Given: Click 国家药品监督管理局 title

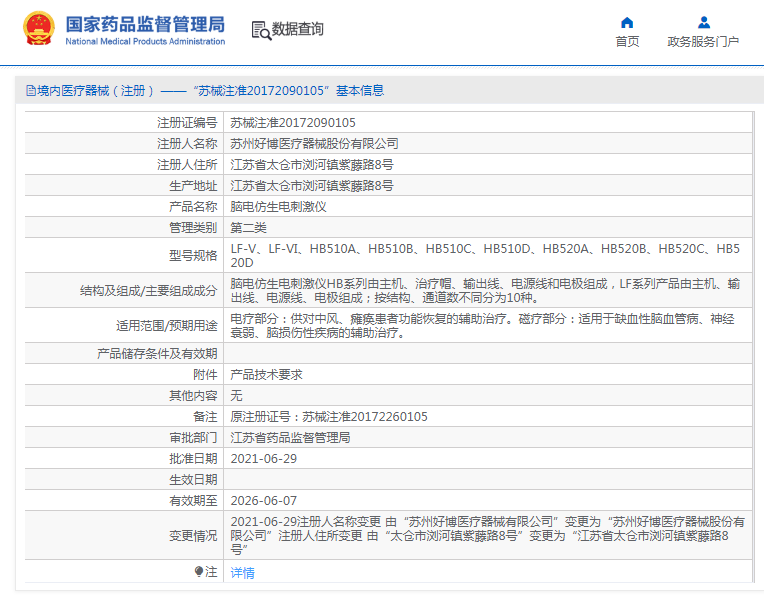Looking at the screenshot, I should (145, 24).
